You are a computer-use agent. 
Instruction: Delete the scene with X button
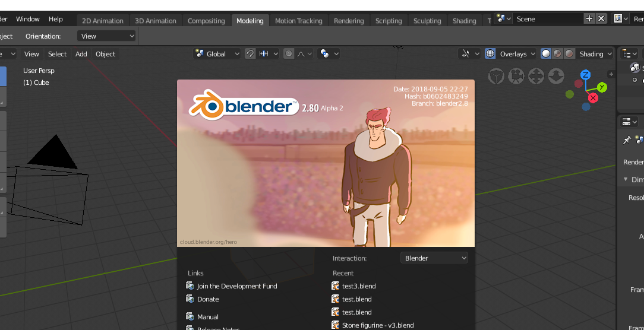pos(601,18)
